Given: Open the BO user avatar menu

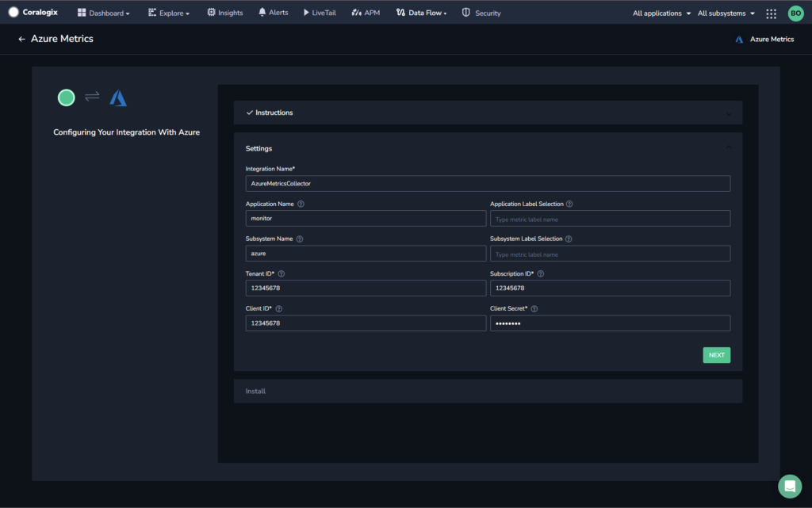Looking at the screenshot, I should (795, 13).
